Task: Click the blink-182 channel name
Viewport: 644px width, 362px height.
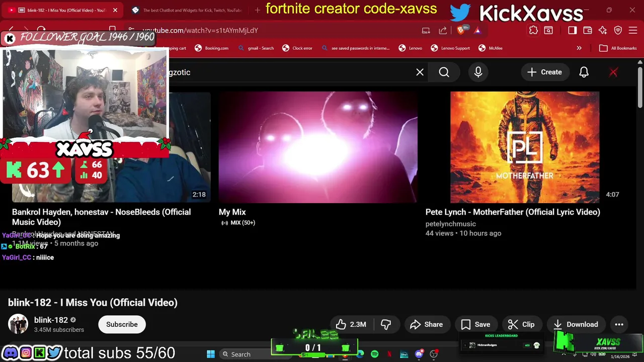Action: [51, 320]
